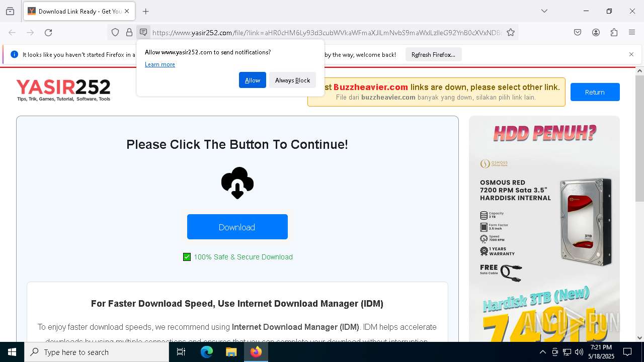Image resolution: width=644 pixels, height=362 pixels.
Task: Launch Microsoft Edge from taskbar
Action: [x=207, y=352]
